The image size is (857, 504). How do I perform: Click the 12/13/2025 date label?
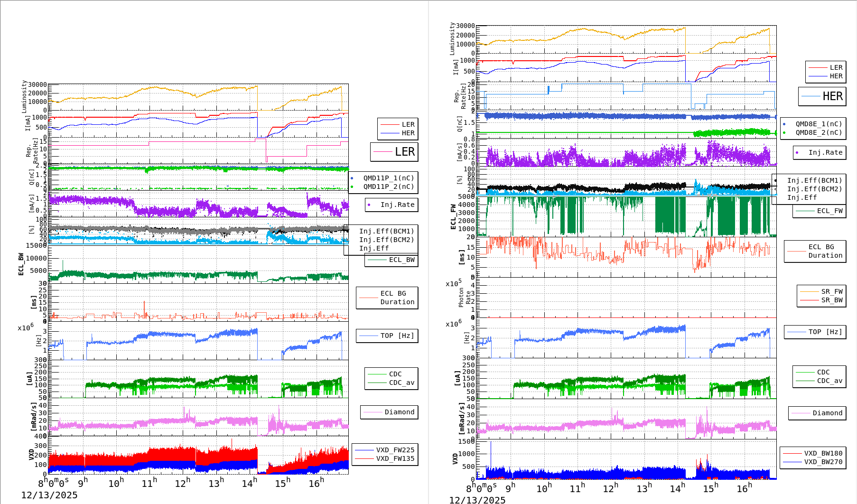(x=50, y=495)
